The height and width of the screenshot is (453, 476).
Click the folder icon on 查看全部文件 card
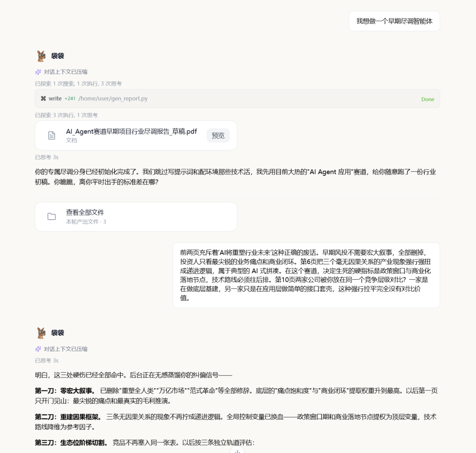[52, 216]
